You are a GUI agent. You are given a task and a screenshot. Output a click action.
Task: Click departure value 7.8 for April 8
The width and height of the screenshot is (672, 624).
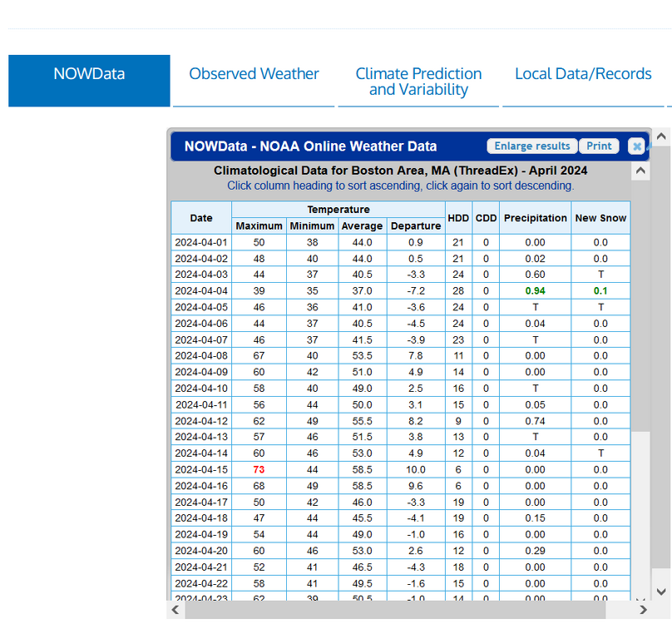tap(416, 356)
